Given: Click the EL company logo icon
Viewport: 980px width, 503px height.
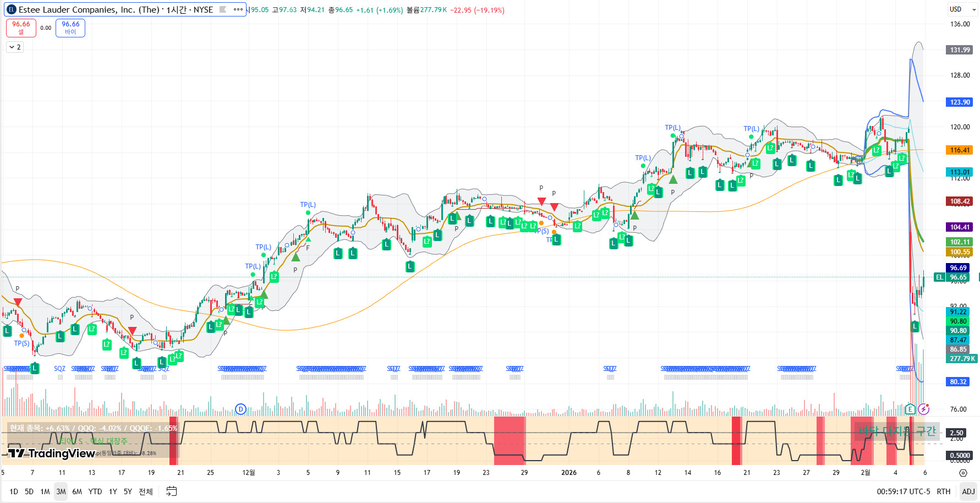Looking at the screenshot, I should tap(11, 9).
